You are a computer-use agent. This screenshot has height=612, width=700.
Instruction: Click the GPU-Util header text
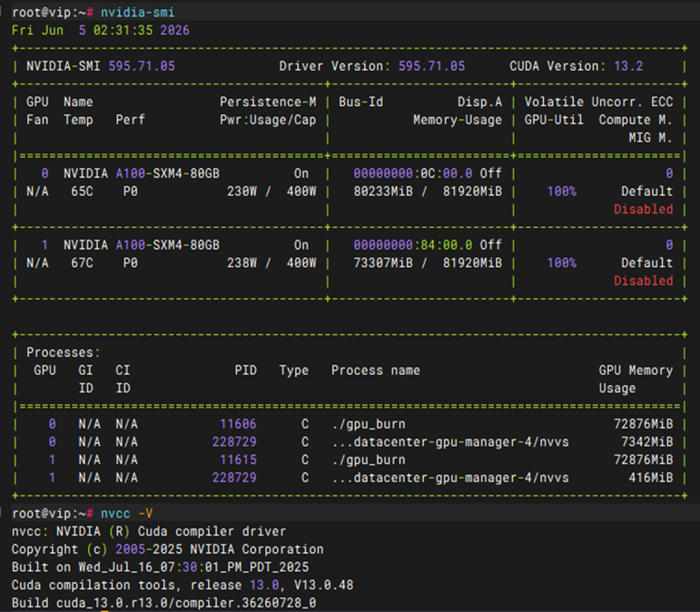(554, 120)
